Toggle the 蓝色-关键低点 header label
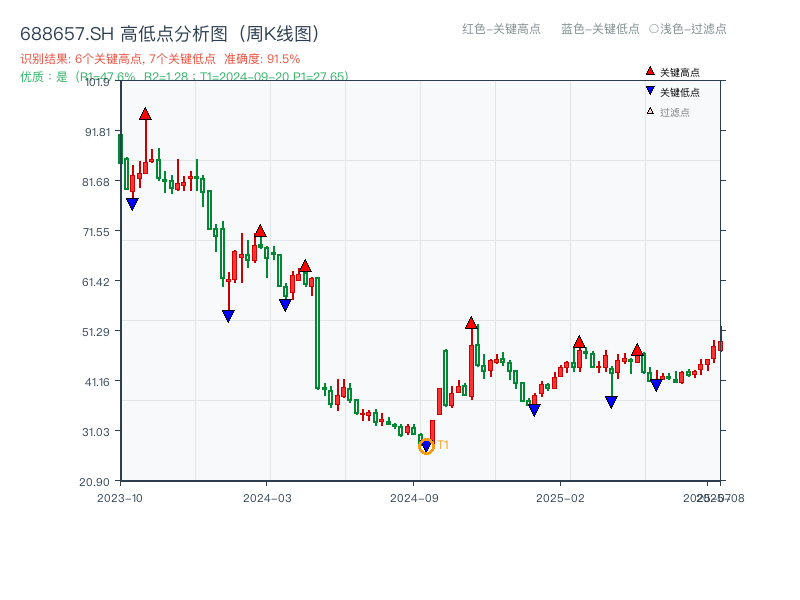800x600 pixels. coord(600,29)
